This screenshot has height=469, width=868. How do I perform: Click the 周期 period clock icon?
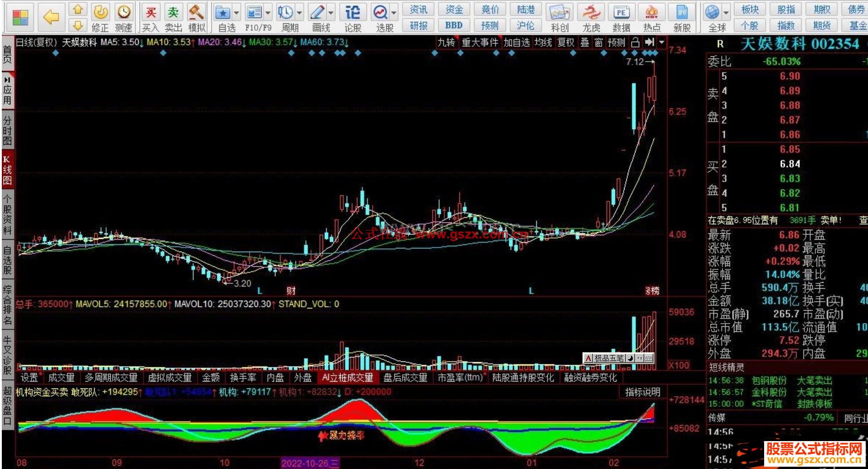point(286,13)
